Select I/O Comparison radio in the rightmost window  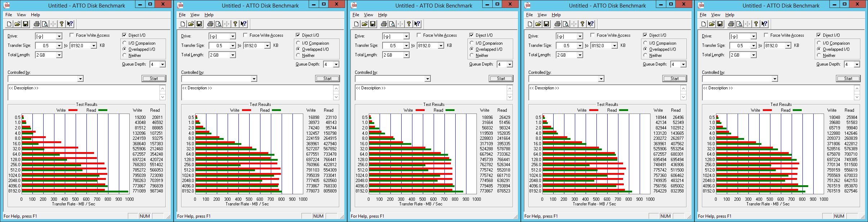point(819,43)
